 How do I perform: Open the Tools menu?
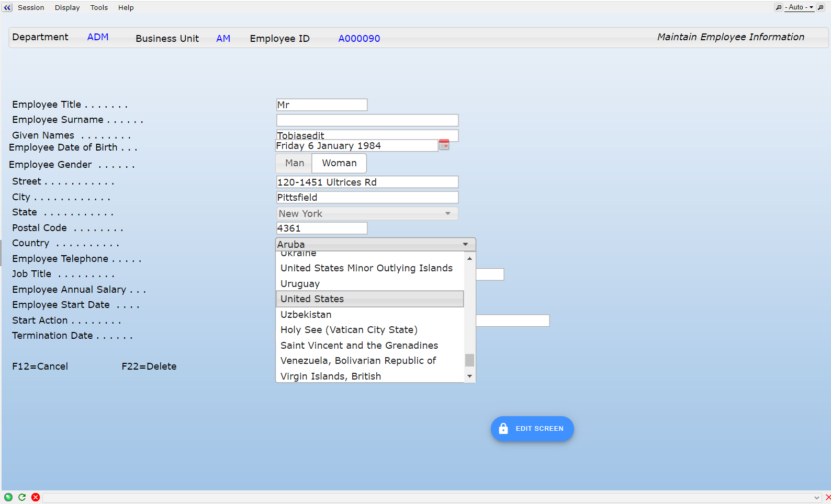(99, 8)
